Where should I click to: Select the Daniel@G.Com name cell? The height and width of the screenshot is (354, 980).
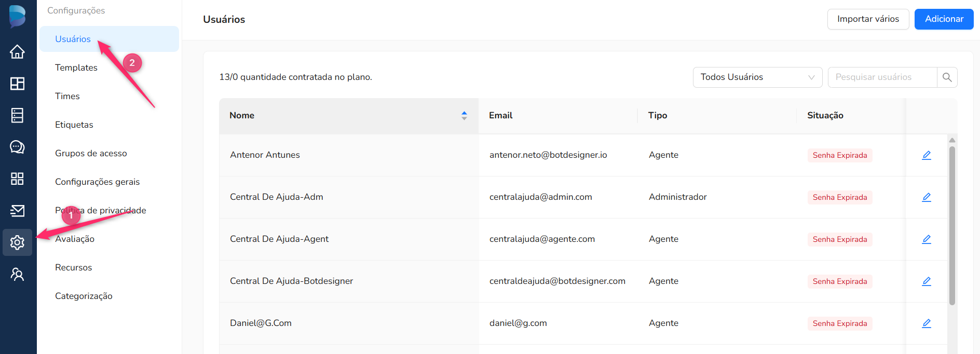click(349, 323)
